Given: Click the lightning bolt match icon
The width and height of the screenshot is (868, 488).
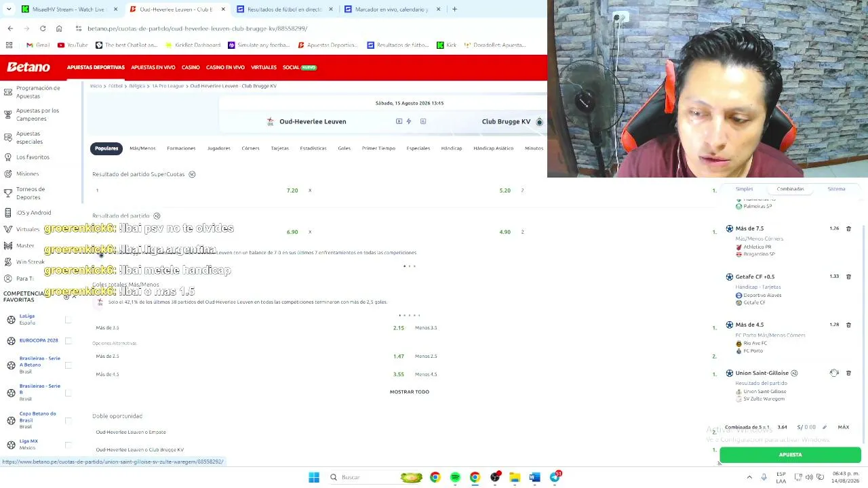Looking at the screenshot, I should [x=408, y=121].
